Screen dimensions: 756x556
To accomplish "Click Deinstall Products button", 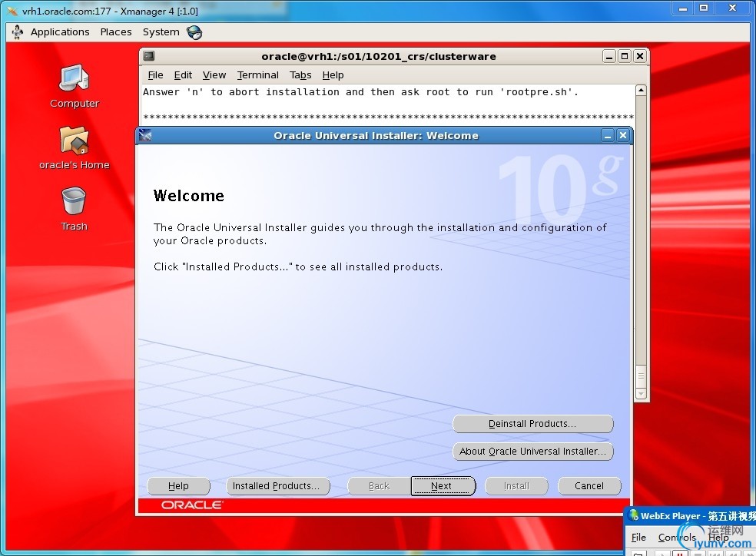I will [532, 423].
